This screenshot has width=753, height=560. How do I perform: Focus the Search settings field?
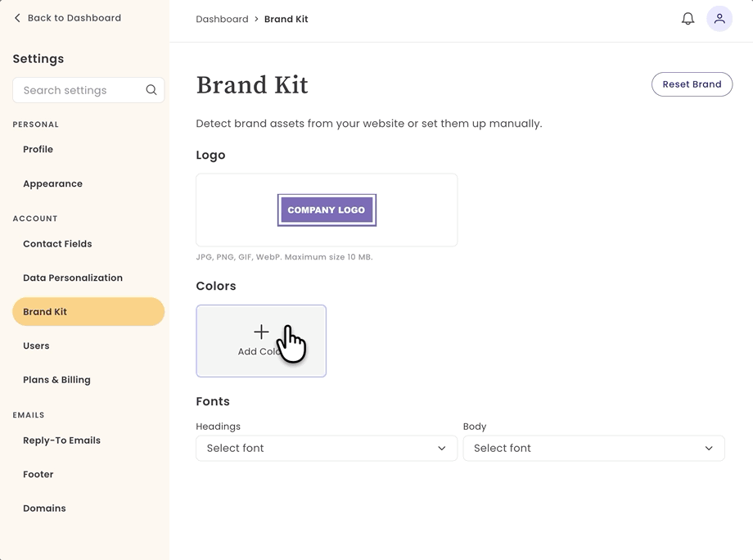click(88, 90)
